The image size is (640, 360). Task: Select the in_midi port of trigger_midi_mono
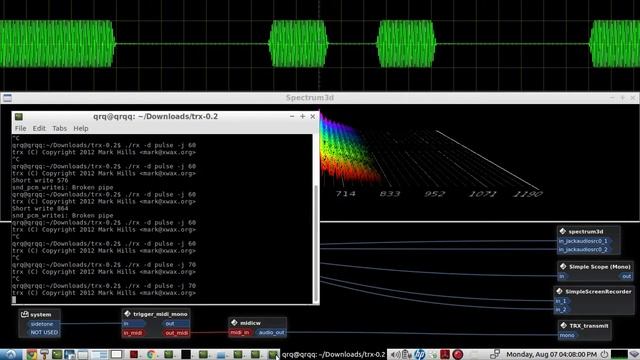133,333
